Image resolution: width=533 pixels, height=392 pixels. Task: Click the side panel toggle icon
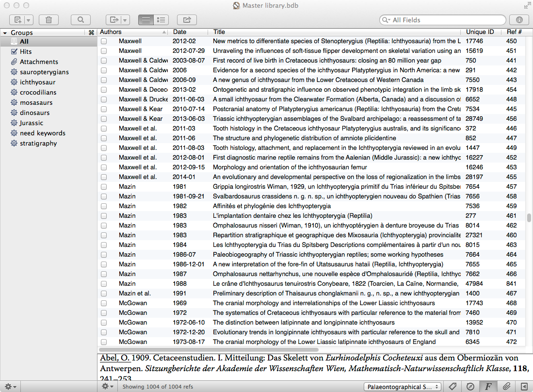tap(524, 387)
